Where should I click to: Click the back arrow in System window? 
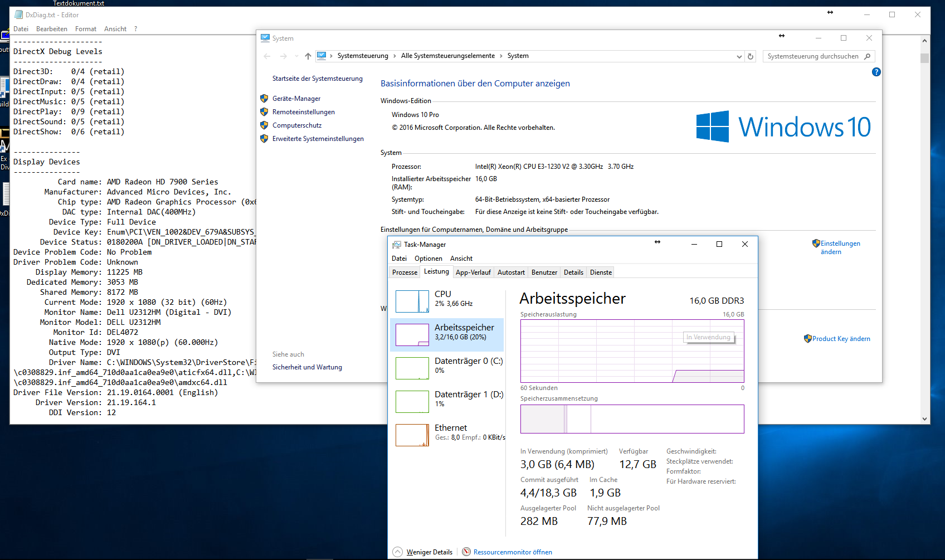pos(267,56)
